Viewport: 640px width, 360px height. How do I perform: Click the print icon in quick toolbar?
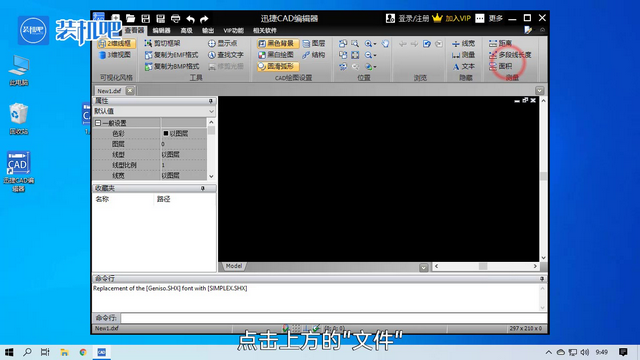tap(176, 18)
